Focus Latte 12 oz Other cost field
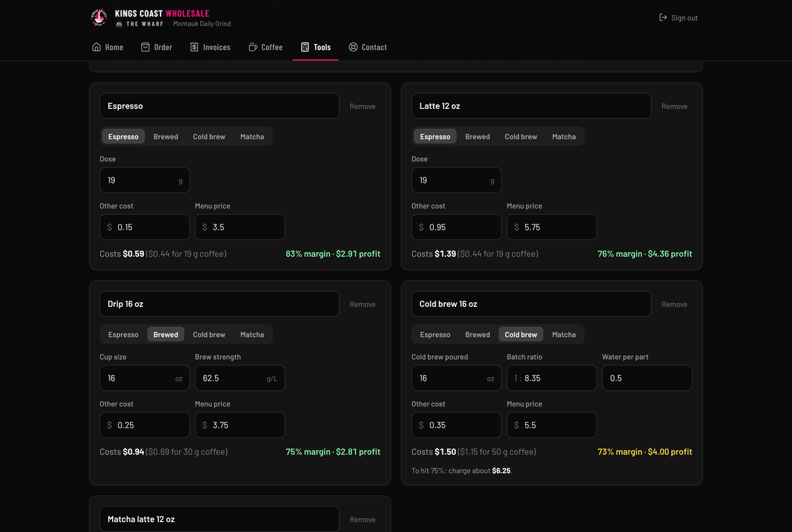This screenshot has height=532, width=792. (x=456, y=227)
